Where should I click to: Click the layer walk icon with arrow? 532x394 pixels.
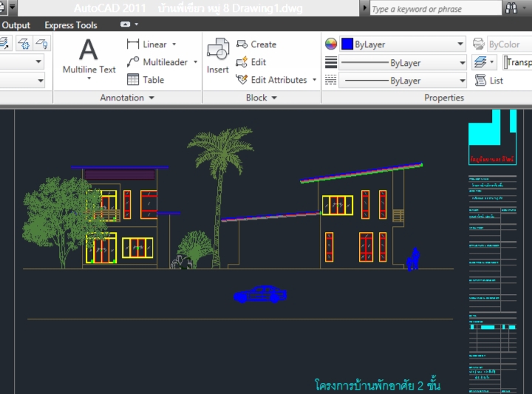click(x=4, y=44)
